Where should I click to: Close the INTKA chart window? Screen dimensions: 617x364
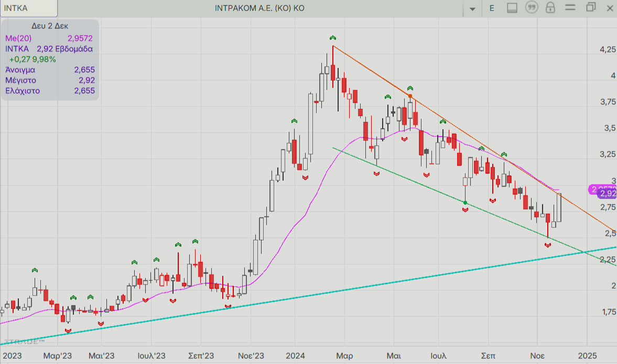coord(610,8)
